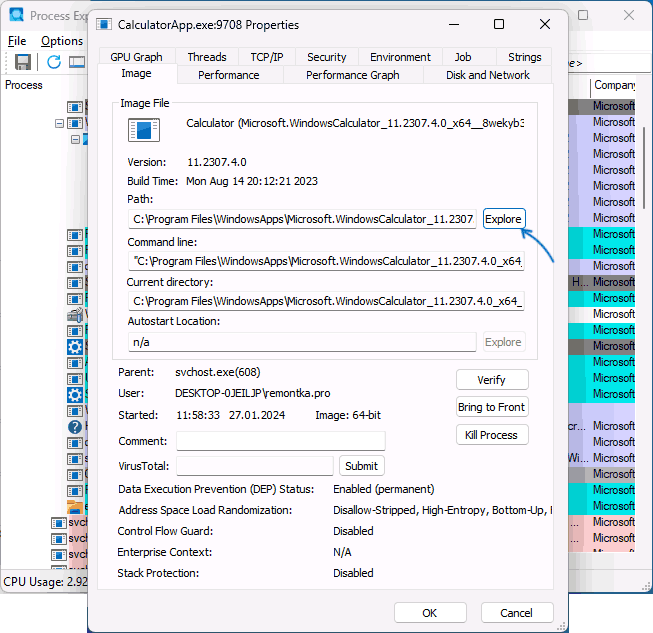Switch to the Environment tab

click(x=400, y=57)
